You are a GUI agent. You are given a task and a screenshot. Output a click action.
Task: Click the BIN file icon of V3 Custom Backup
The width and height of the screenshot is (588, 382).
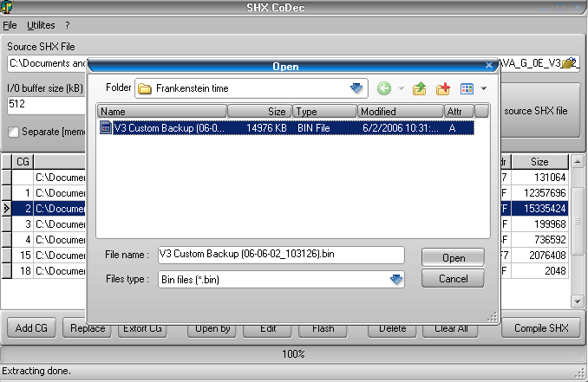pyautogui.click(x=106, y=127)
